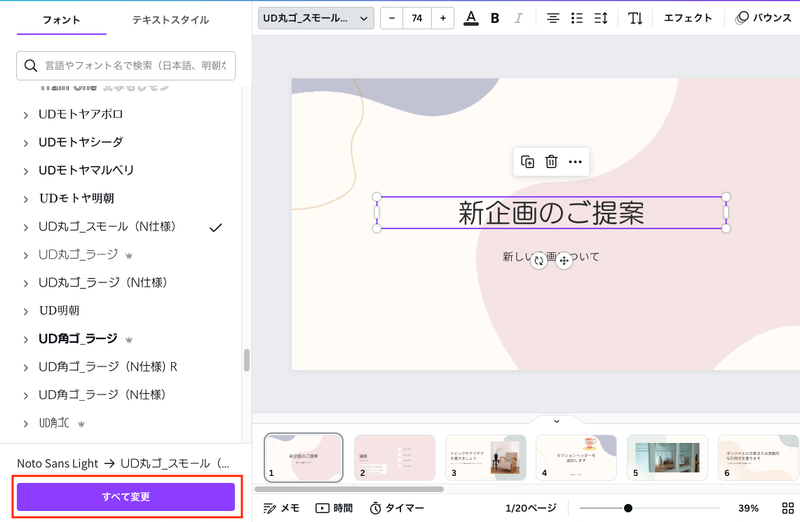Click the rotate handle below the title

point(539,261)
